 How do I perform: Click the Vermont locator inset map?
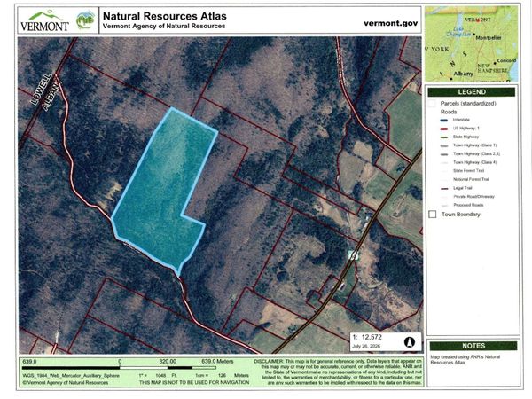tap(472, 43)
